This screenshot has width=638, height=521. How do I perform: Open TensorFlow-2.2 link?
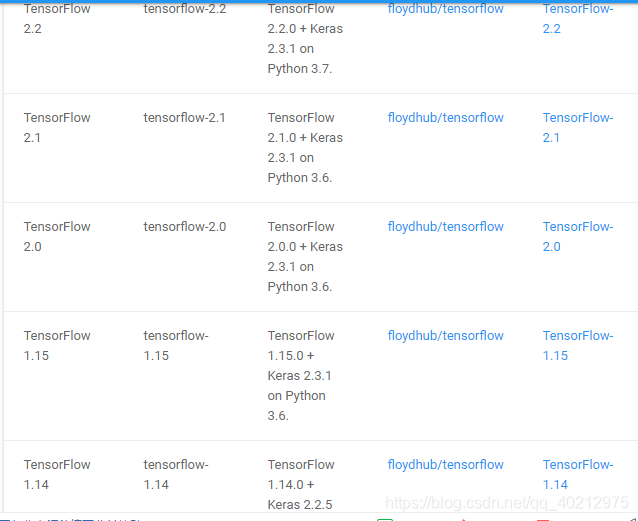tap(578, 19)
